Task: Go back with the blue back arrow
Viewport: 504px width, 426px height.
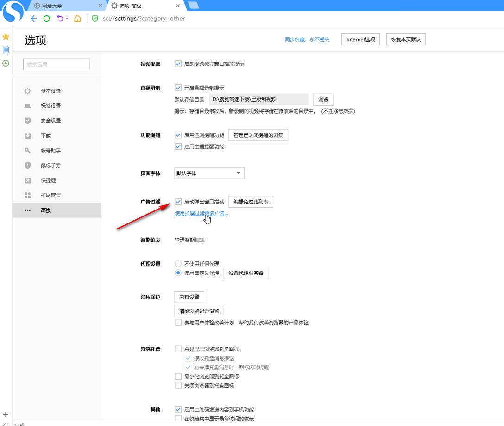Action: [34, 19]
